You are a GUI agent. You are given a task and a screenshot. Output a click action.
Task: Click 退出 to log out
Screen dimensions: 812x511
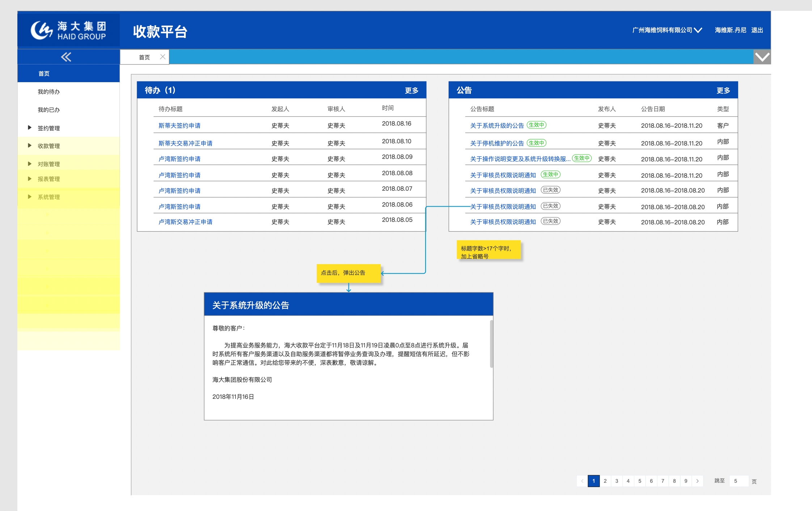pos(757,30)
